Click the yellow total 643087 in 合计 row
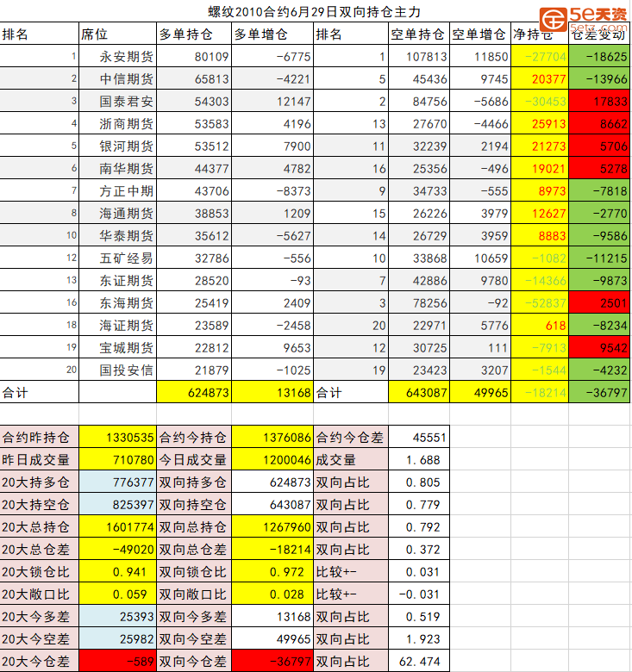632x672 pixels. tap(418, 392)
